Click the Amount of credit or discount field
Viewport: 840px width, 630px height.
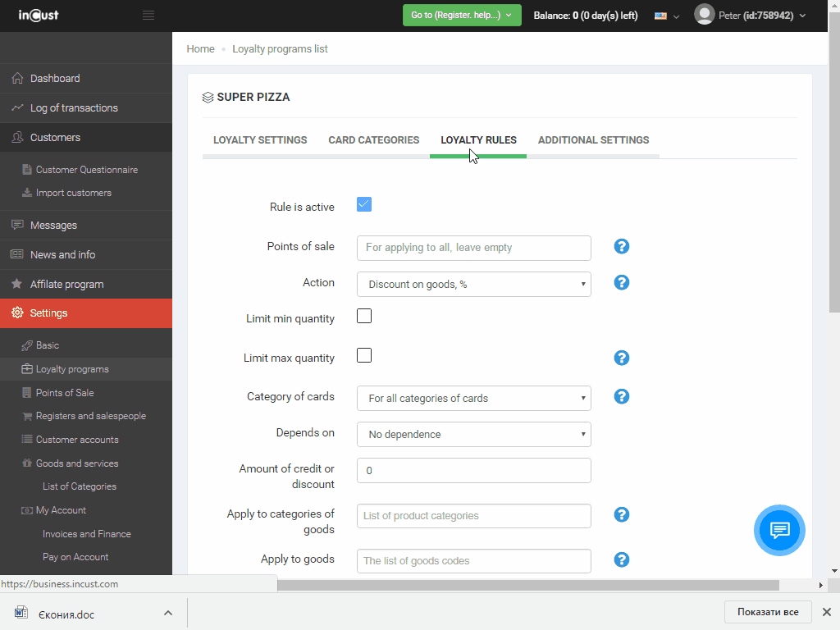click(473, 470)
